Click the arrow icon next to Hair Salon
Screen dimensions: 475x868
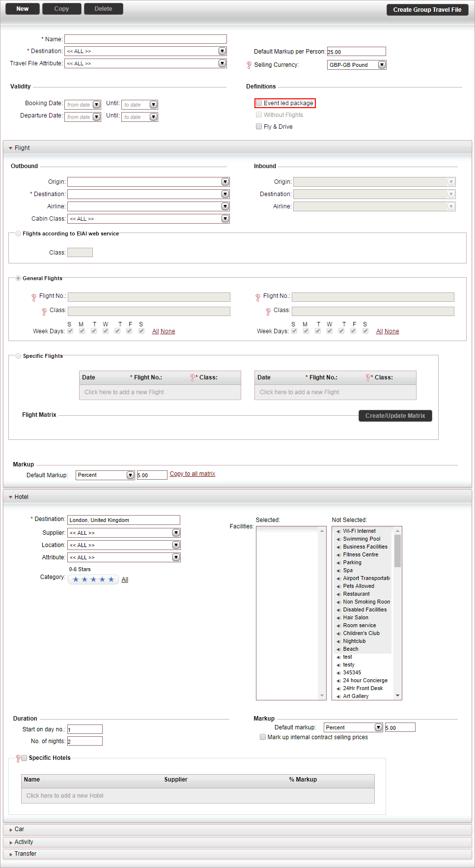click(338, 618)
